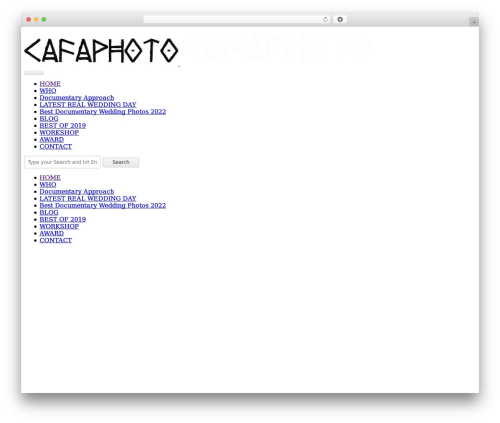Click the dark round icon beside address bar
The height and width of the screenshot is (423, 500).
click(x=340, y=20)
